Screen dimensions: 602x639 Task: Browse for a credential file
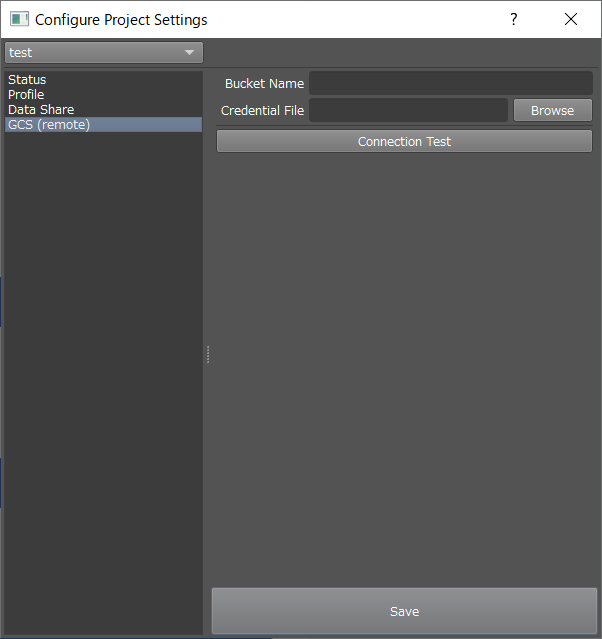click(552, 111)
